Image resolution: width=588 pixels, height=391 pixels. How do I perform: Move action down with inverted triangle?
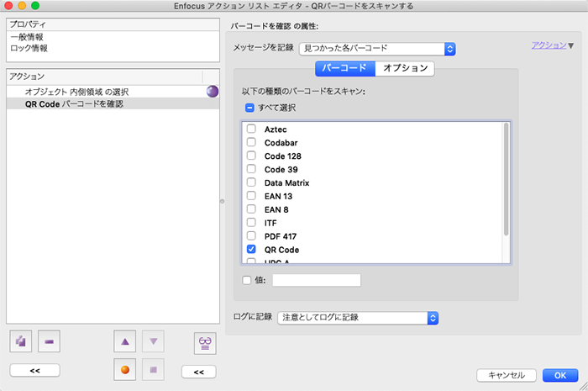153,341
